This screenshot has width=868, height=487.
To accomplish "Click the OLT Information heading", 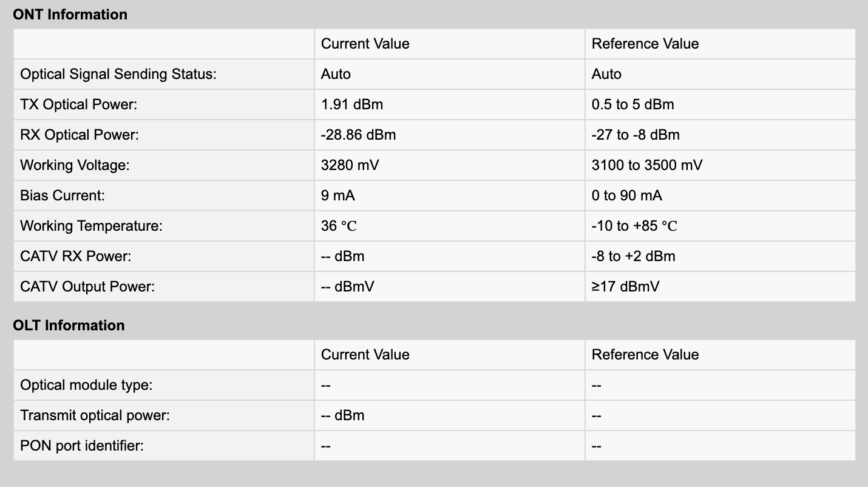I will tap(69, 325).
